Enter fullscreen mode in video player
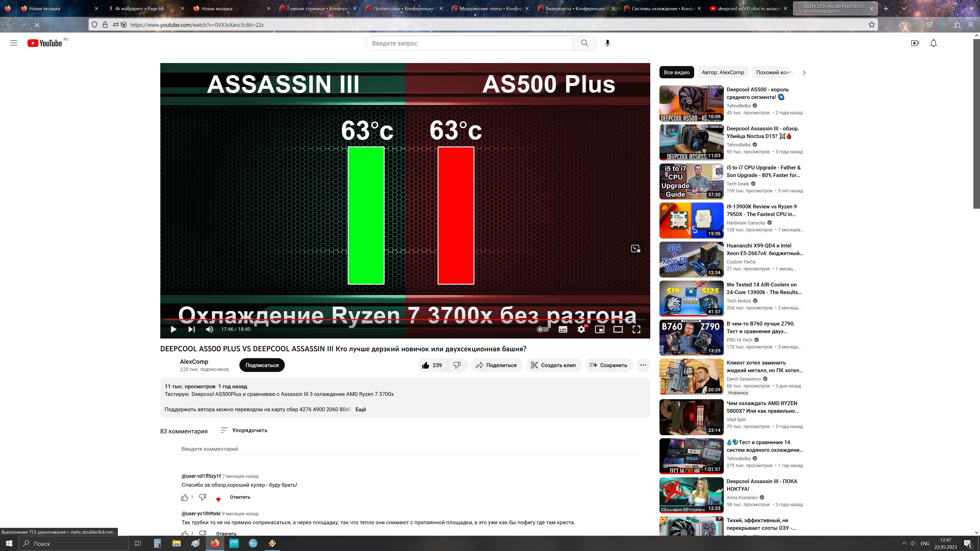 pyautogui.click(x=636, y=329)
